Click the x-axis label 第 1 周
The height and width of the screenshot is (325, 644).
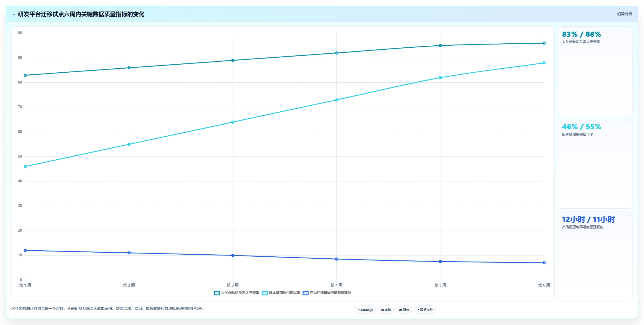tap(25, 285)
